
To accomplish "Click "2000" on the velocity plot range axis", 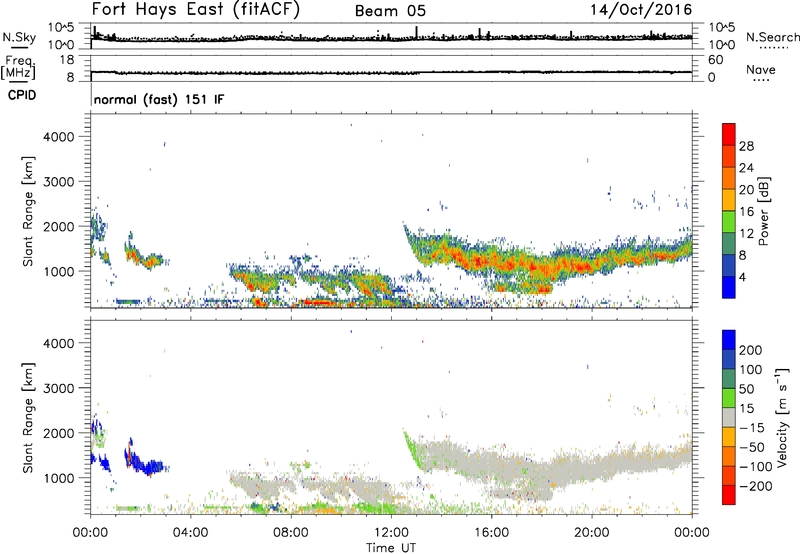I will click(59, 433).
